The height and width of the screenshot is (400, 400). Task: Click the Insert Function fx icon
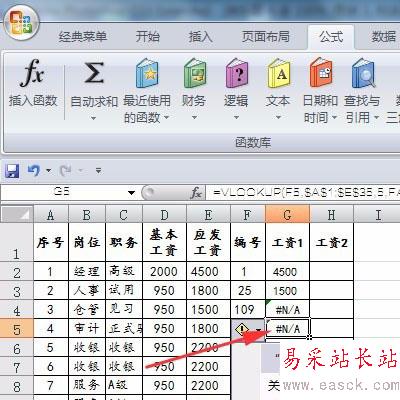pyautogui.click(x=32, y=73)
